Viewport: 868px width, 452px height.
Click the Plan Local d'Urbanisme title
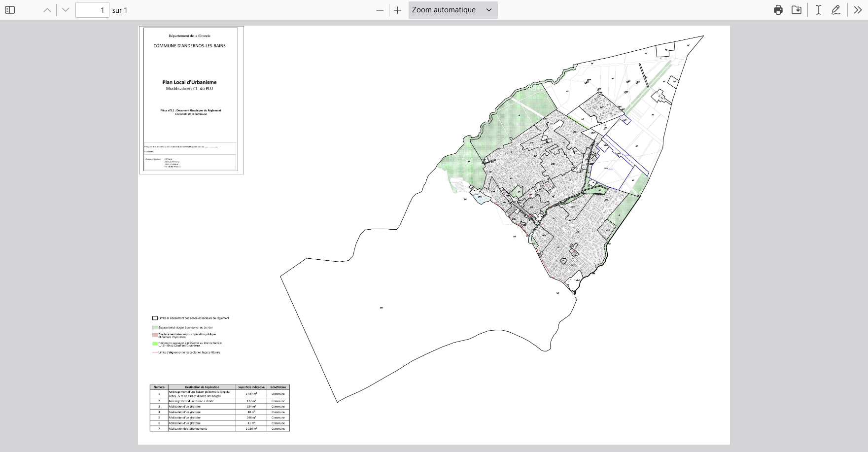pyautogui.click(x=189, y=82)
